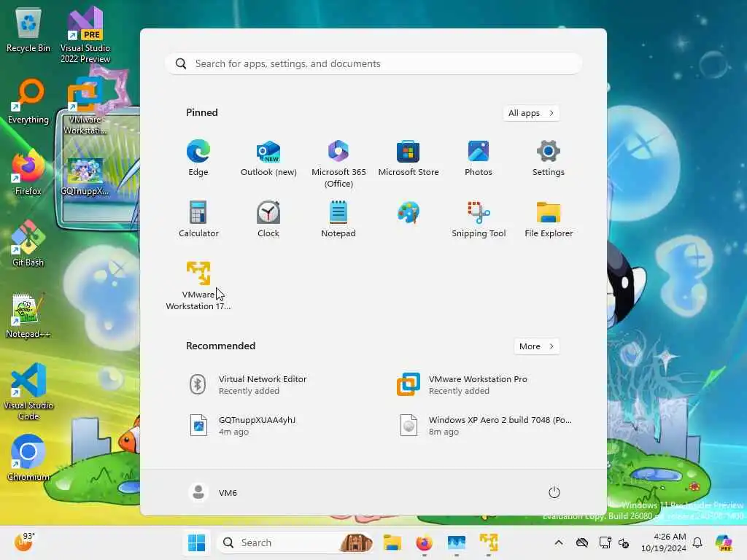
Task: Click the taskbar Search box
Action: coord(295,542)
